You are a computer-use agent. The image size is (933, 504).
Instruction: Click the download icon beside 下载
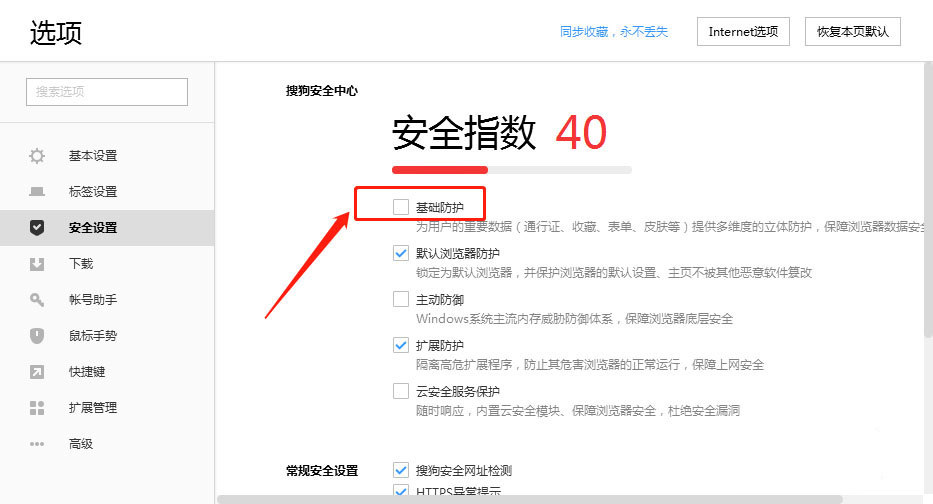pos(37,264)
